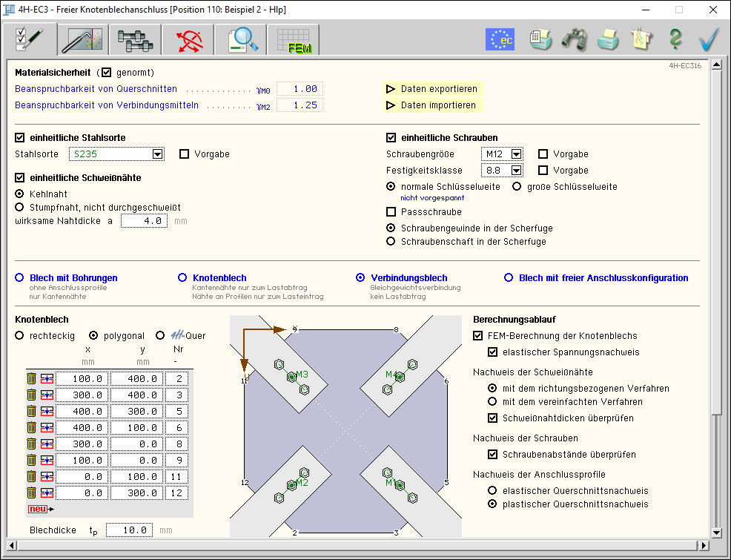This screenshot has height=560, width=731.
Task: Open help with green question mark
Action: (x=675, y=39)
